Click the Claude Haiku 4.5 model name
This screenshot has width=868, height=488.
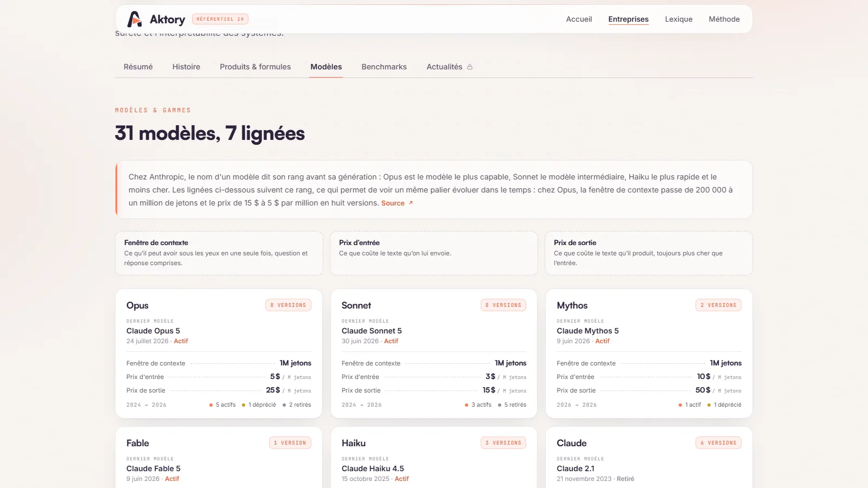[373, 468]
